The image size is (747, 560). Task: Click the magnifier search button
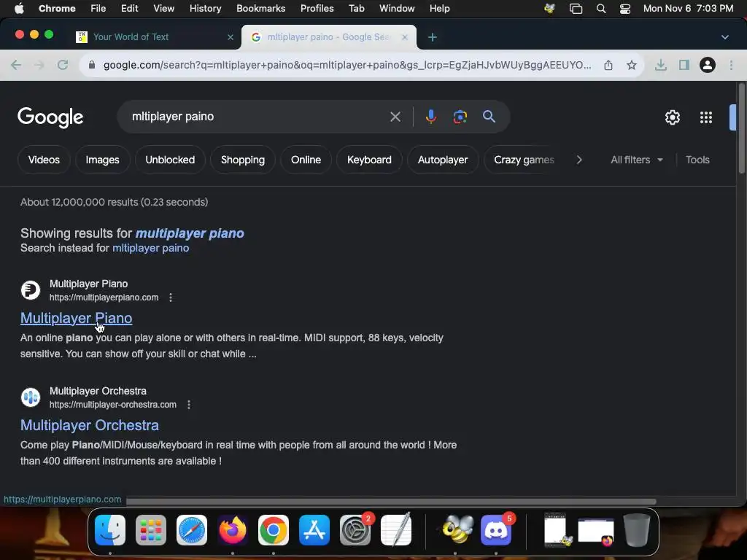pos(489,117)
